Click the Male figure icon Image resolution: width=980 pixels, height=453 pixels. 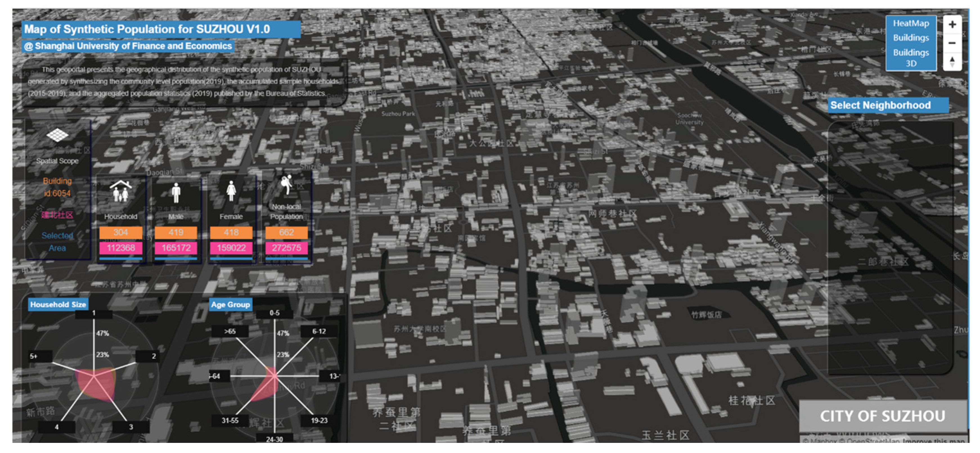(x=176, y=192)
